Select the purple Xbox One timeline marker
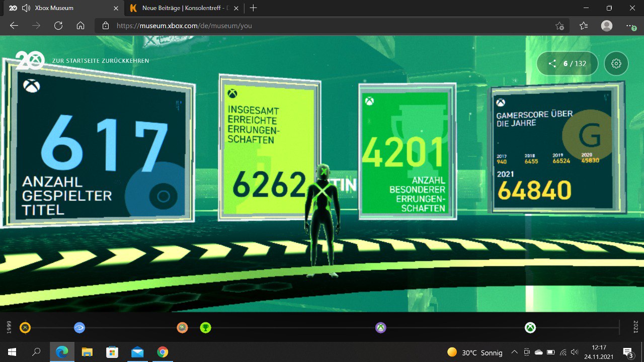 tap(381, 328)
